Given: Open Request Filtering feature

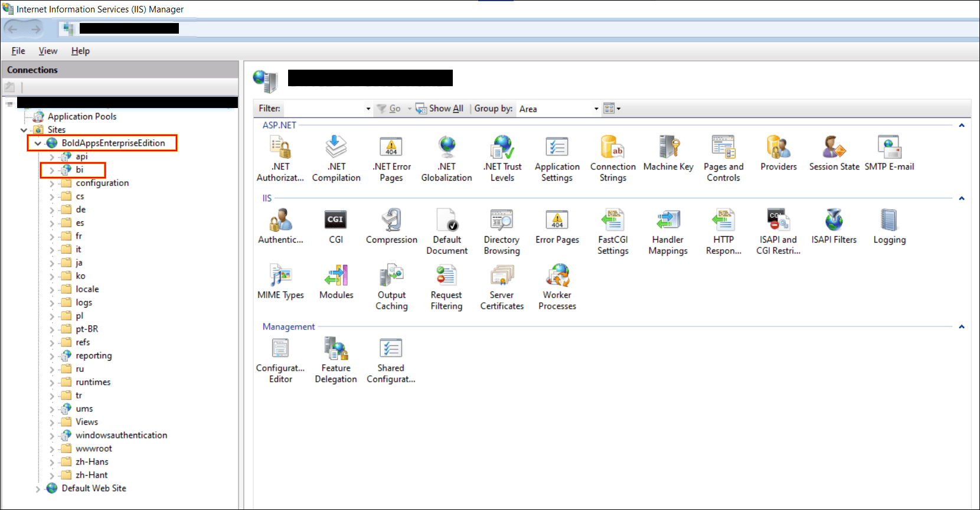Looking at the screenshot, I should click(x=447, y=287).
